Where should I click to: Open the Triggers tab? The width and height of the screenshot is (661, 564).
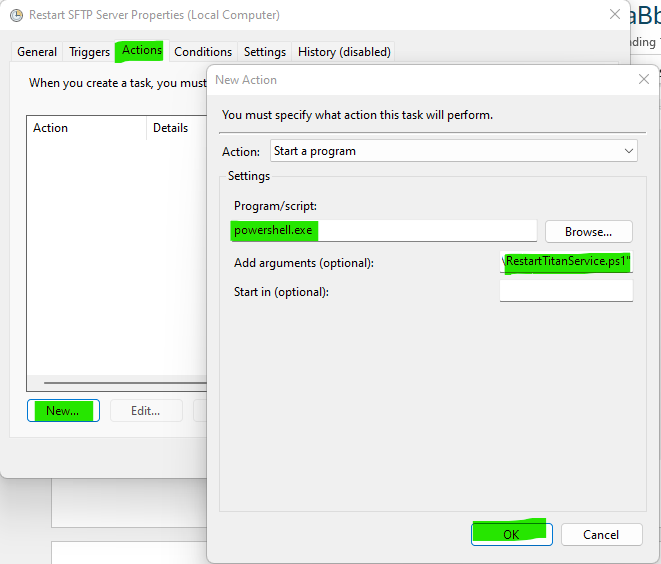(x=89, y=52)
